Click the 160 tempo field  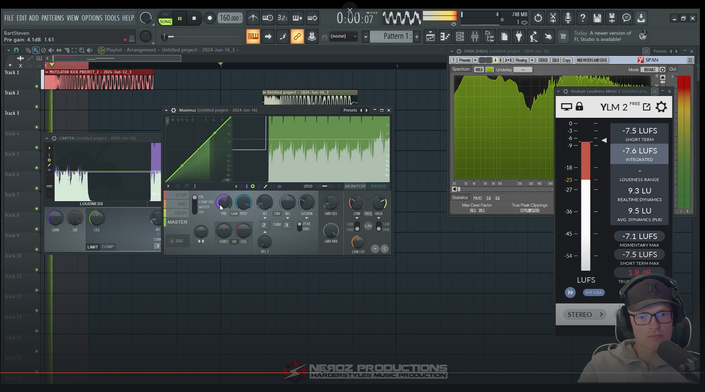(230, 18)
